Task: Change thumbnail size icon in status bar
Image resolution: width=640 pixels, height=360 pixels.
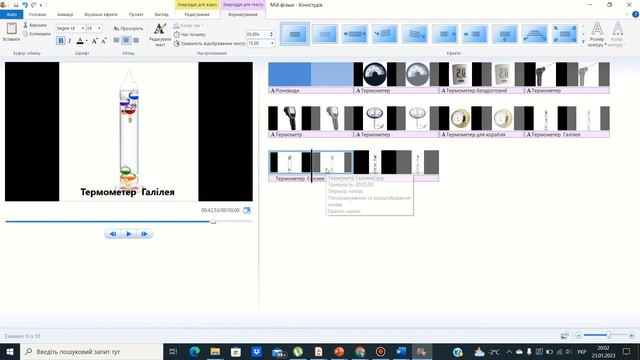Action: point(564,336)
